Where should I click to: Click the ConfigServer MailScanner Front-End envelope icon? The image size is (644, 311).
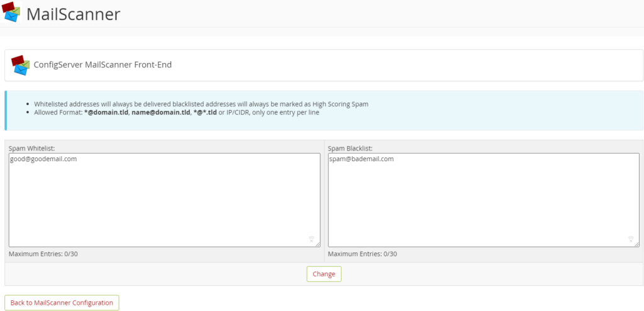point(21,65)
